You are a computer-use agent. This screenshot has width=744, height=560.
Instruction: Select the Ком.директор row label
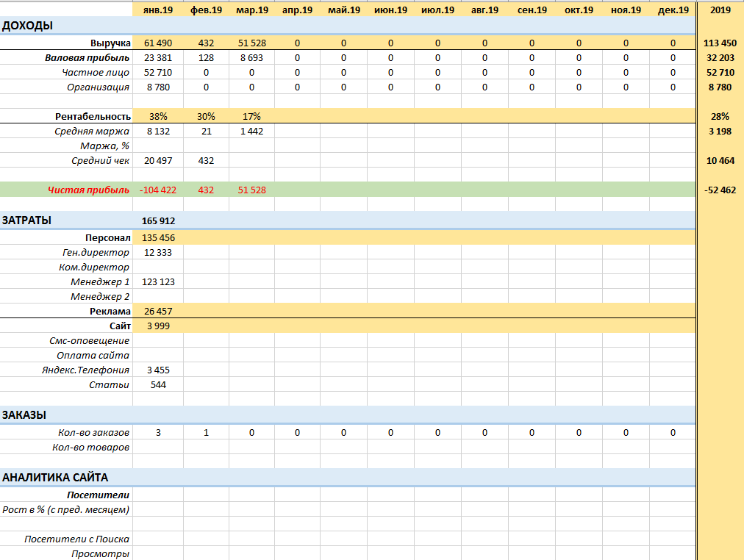94,268
